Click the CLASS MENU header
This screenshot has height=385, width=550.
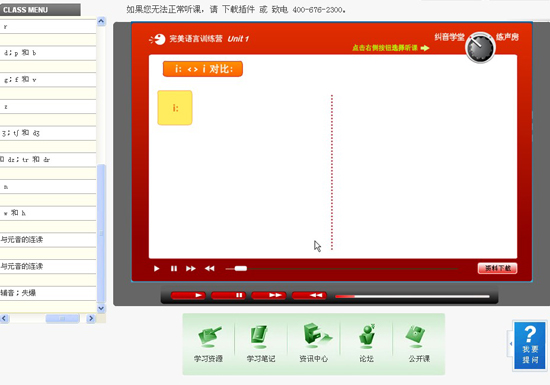[40, 9]
